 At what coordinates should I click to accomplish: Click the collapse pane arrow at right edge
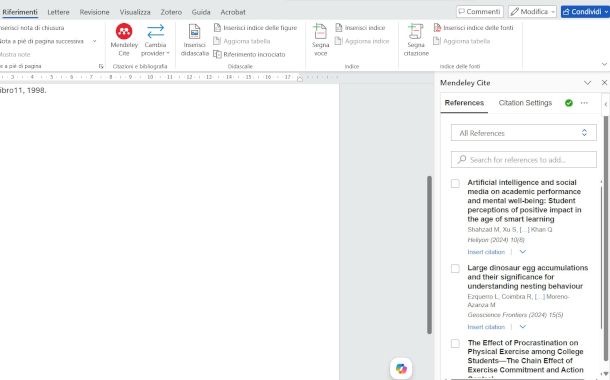tap(606, 104)
